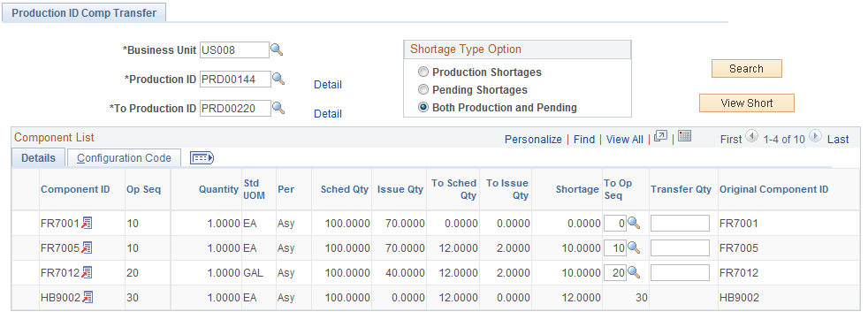Select GAL unit cell in FR7012 row
Image resolution: width=868 pixels, height=327 pixels.
point(253,273)
